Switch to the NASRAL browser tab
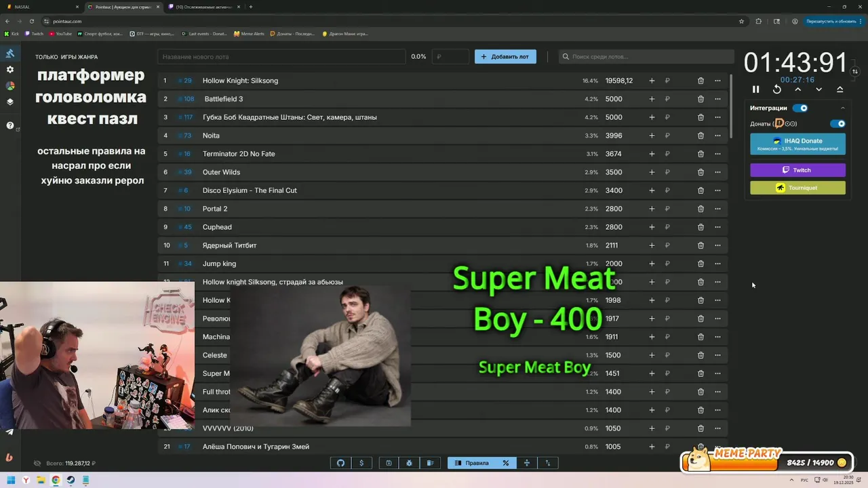The image size is (868, 488). [41, 7]
